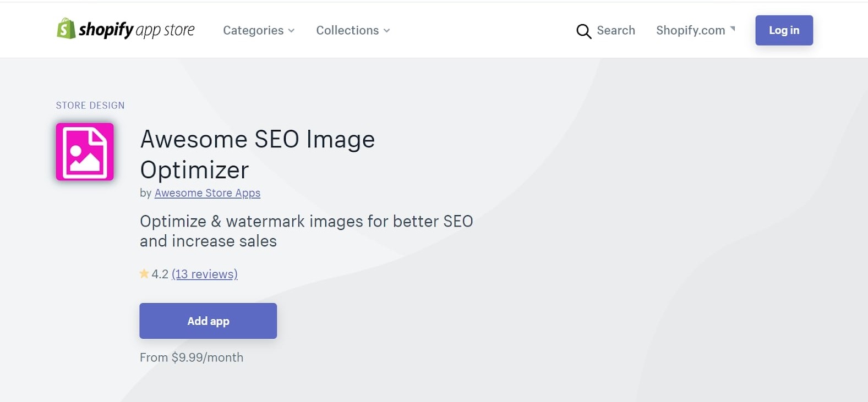This screenshot has width=868, height=402.
Task: Click the From $9.99/month pricing text
Action: click(192, 357)
